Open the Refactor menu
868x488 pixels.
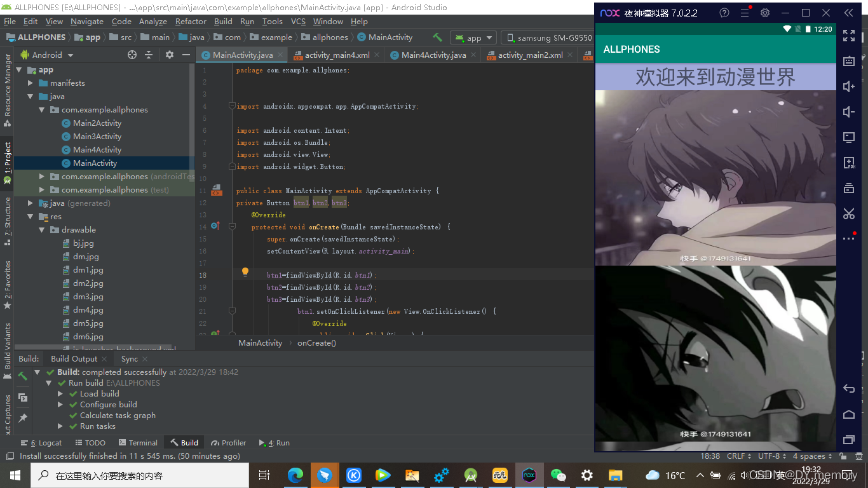191,21
